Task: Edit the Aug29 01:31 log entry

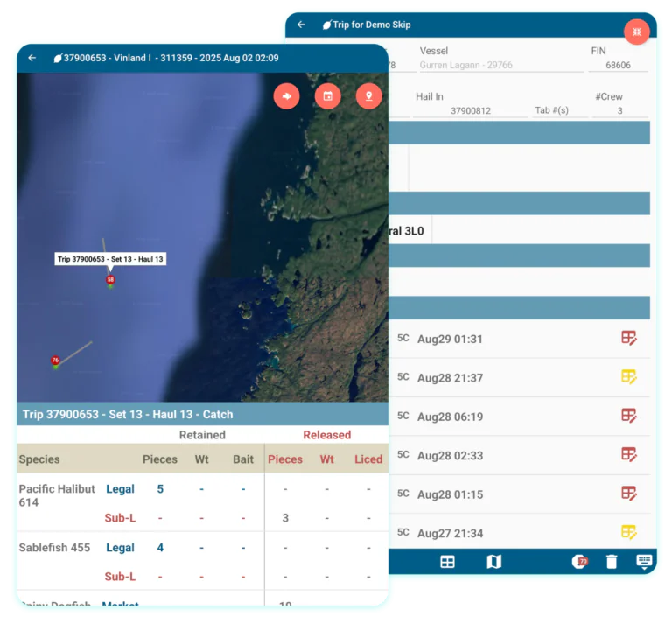Action: 628,338
